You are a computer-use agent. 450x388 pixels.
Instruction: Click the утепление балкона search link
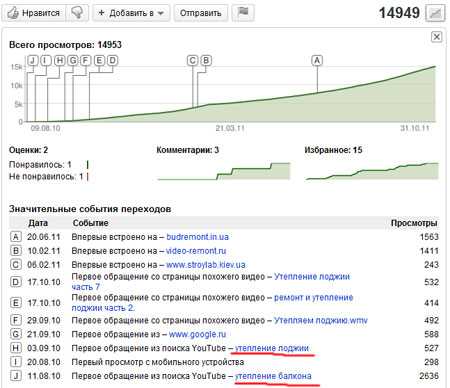(x=273, y=376)
